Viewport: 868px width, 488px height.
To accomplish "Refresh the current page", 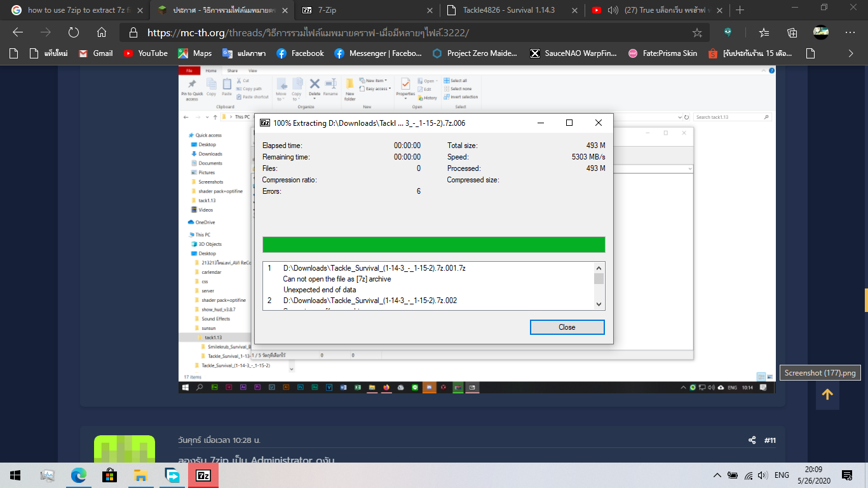I will (x=74, y=33).
